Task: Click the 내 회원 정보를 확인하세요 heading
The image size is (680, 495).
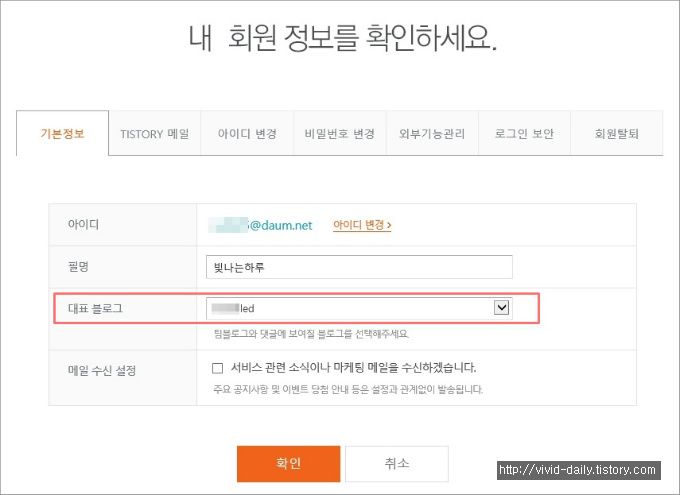Action: [x=343, y=38]
